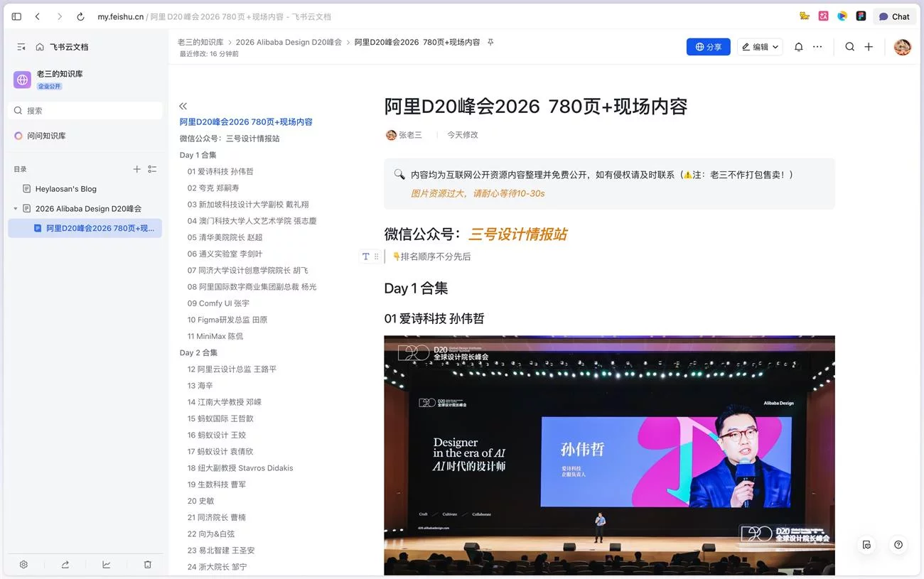Open the trash icon at sidebar bottom

coord(148,565)
